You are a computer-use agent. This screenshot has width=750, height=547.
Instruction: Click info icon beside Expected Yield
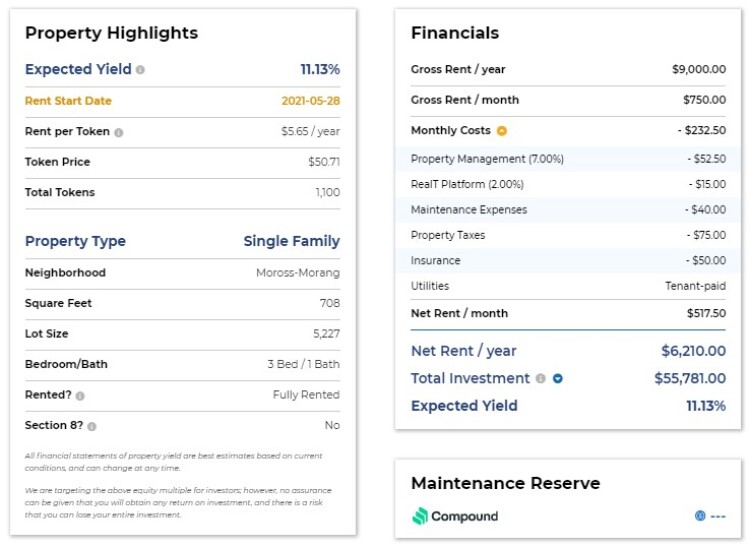(x=140, y=70)
